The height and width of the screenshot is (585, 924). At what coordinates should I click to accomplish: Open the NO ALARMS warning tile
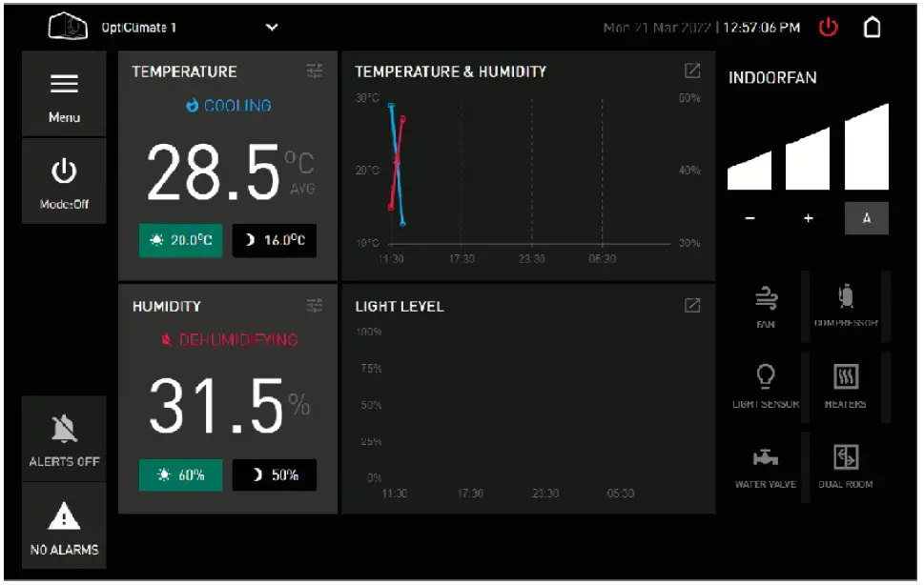64,527
